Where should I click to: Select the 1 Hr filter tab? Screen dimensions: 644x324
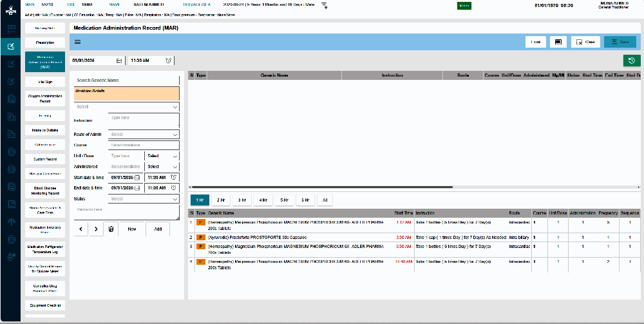200,200
